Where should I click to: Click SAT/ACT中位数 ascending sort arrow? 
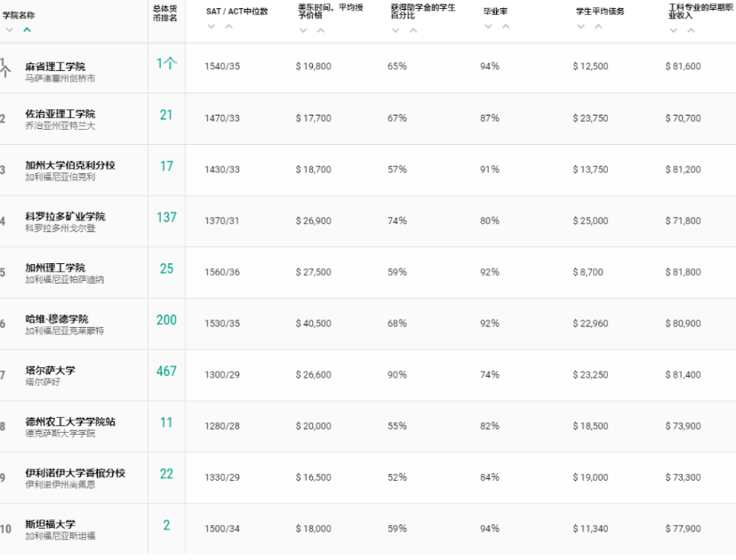(228, 26)
